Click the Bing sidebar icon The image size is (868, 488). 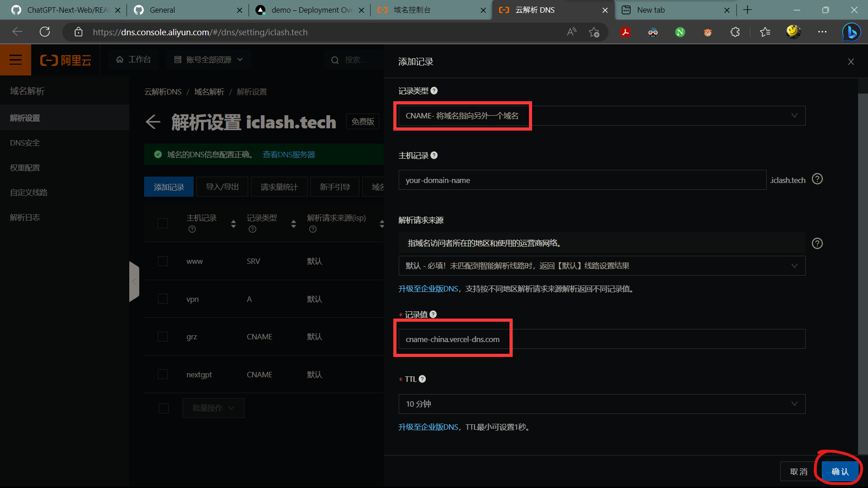pos(851,32)
